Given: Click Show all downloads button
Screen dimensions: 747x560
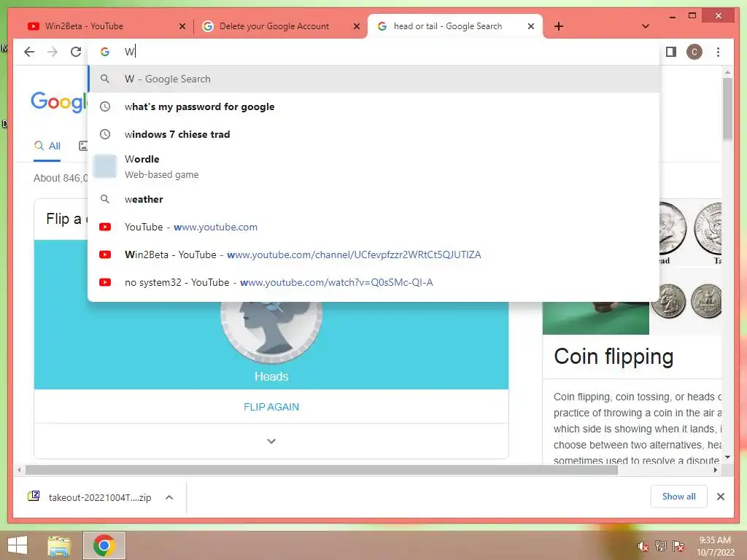Looking at the screenshot, I should click(679, 497).
